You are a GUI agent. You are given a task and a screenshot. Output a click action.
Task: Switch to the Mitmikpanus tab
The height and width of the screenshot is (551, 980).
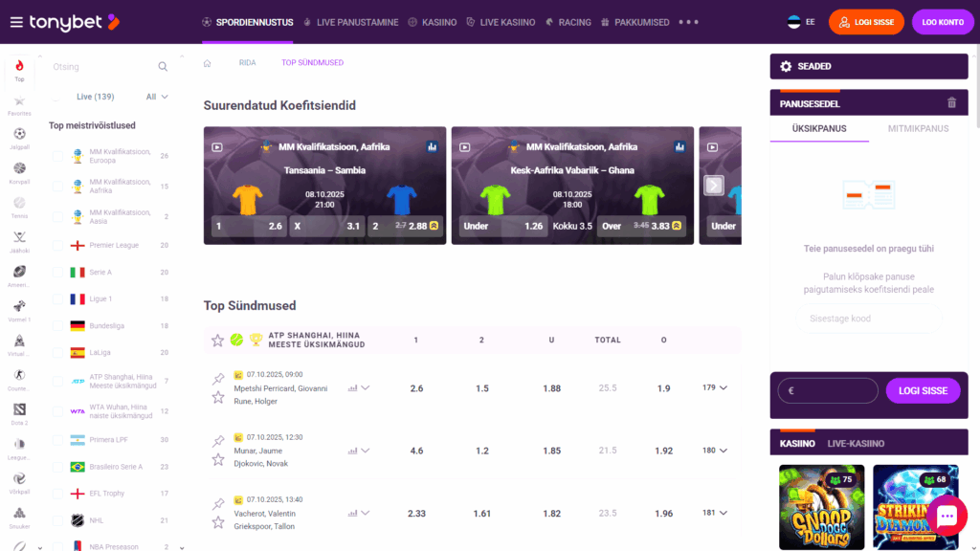918,127
